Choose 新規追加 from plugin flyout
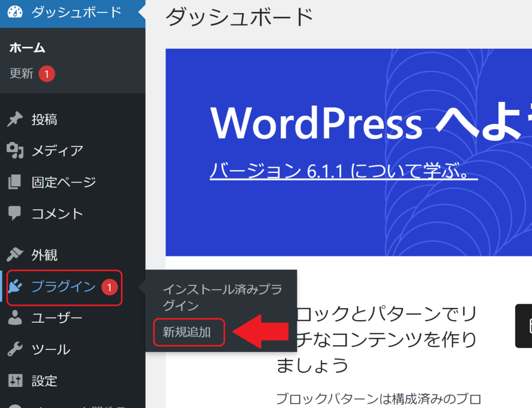Image resolution: width=532 pixels, height=408 pixels. pos(187,332)
